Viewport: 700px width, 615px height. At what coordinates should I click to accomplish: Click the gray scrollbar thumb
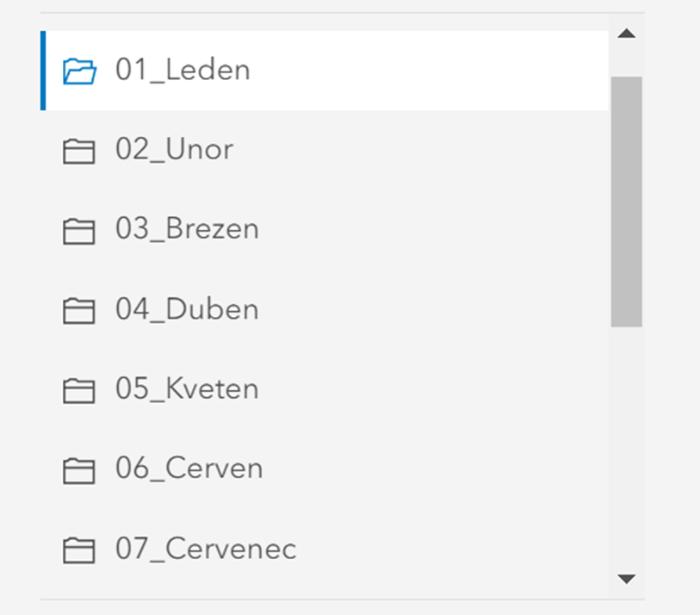click(x=626, y=201)
